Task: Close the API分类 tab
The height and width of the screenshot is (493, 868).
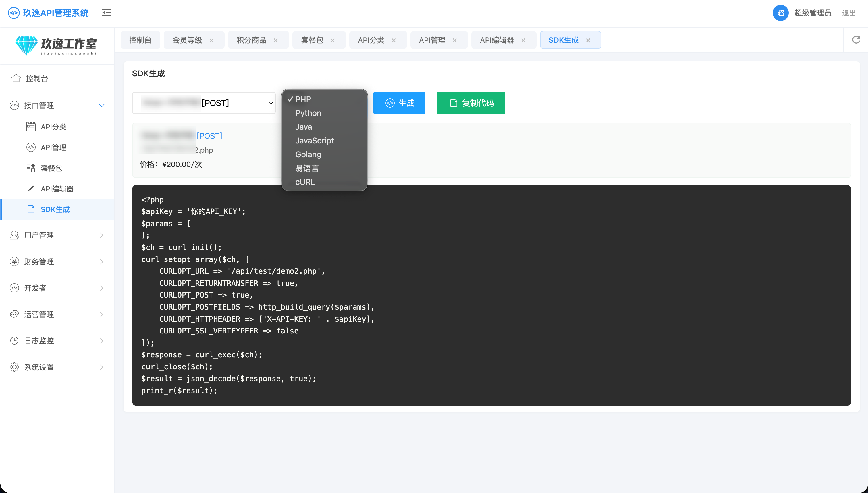Action: coord(394,40)
